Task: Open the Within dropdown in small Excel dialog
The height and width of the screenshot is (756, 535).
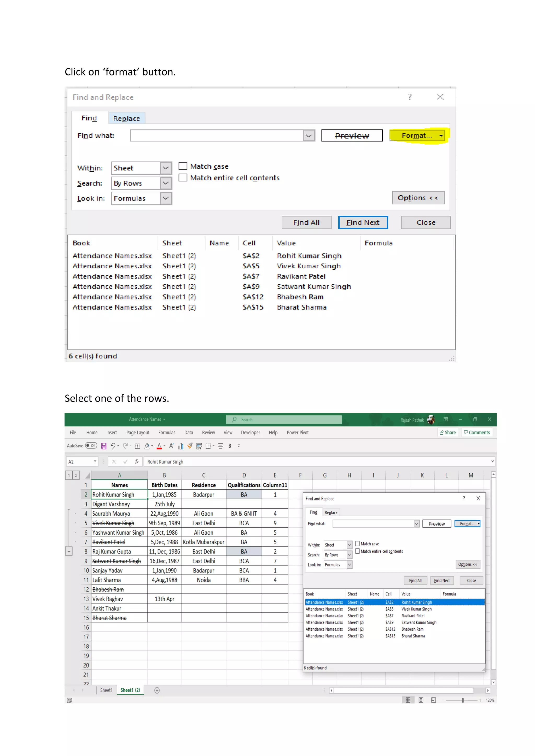Action: 350,545
